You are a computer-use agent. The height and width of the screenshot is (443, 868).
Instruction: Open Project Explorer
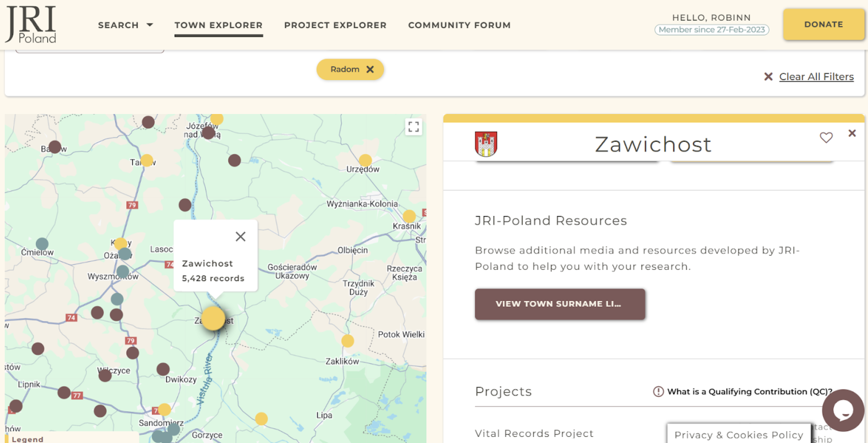pos(335,25)
